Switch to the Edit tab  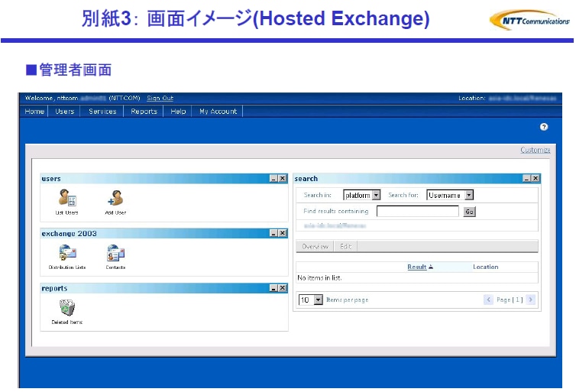click(345, 247)
